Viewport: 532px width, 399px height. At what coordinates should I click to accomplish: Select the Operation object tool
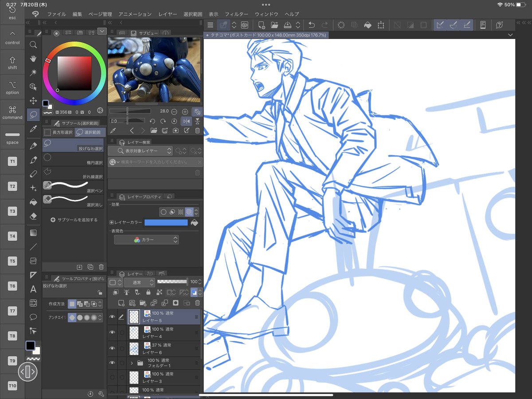coord(33,86)
